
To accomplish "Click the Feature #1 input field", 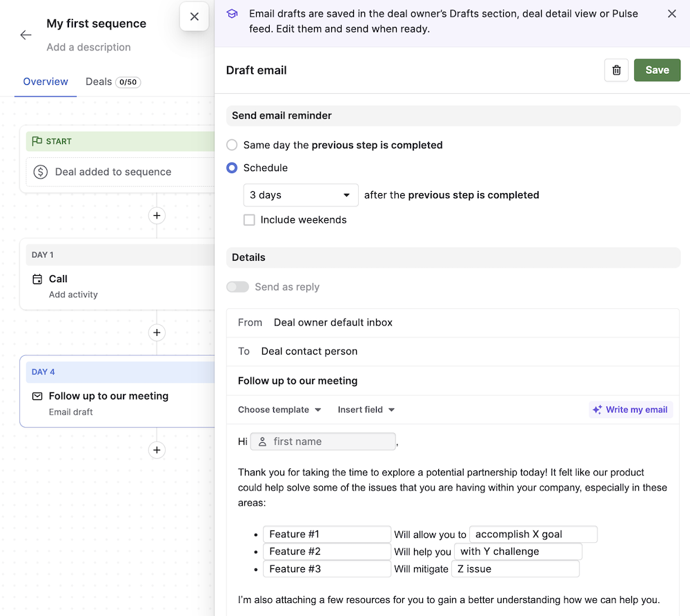I will point(326,533).
